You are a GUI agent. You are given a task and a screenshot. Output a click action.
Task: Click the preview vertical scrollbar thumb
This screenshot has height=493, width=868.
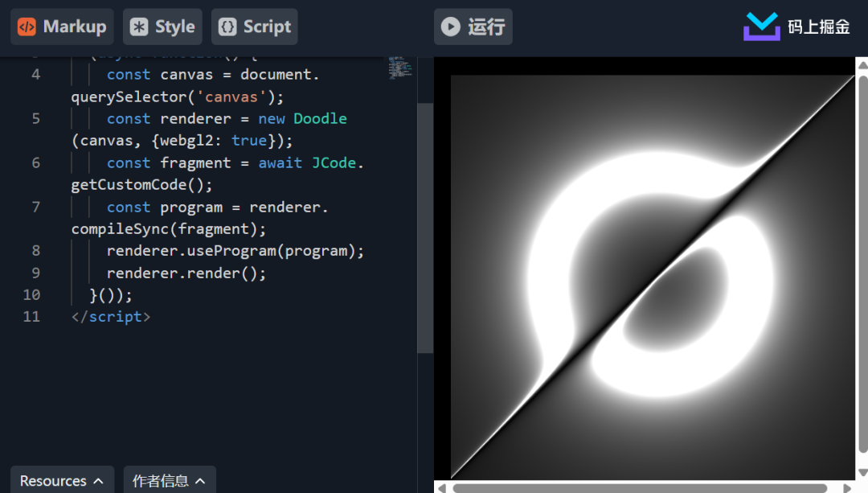pos(863,265)
